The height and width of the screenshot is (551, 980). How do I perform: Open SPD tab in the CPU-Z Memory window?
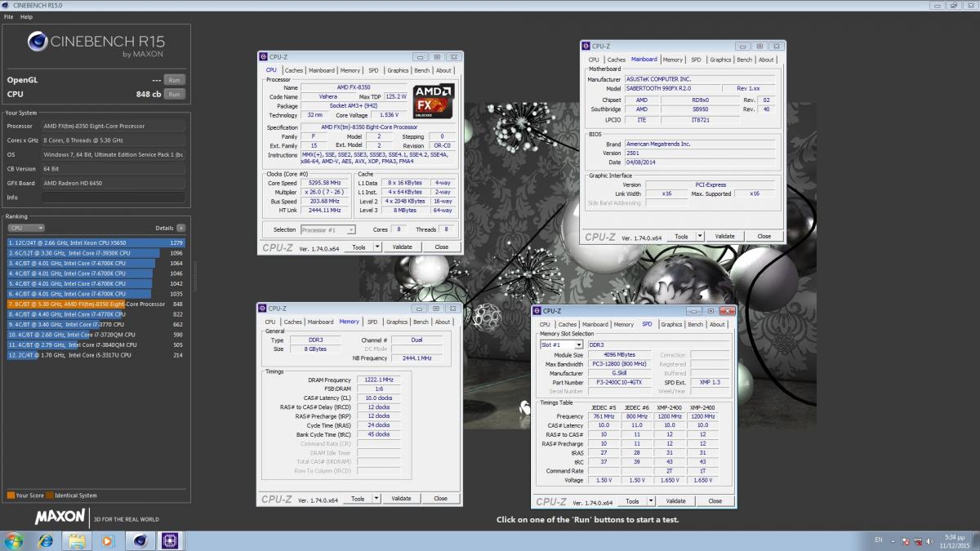[372, 322]
